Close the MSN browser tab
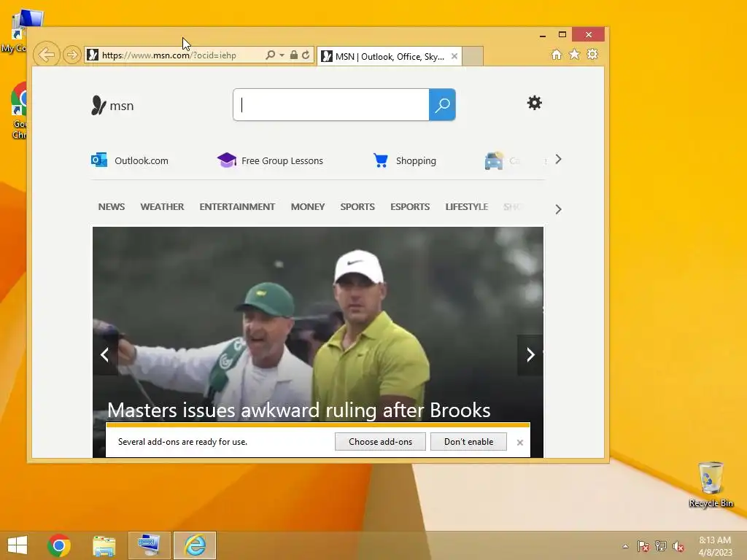747x560 pixels. coord(454,56)
